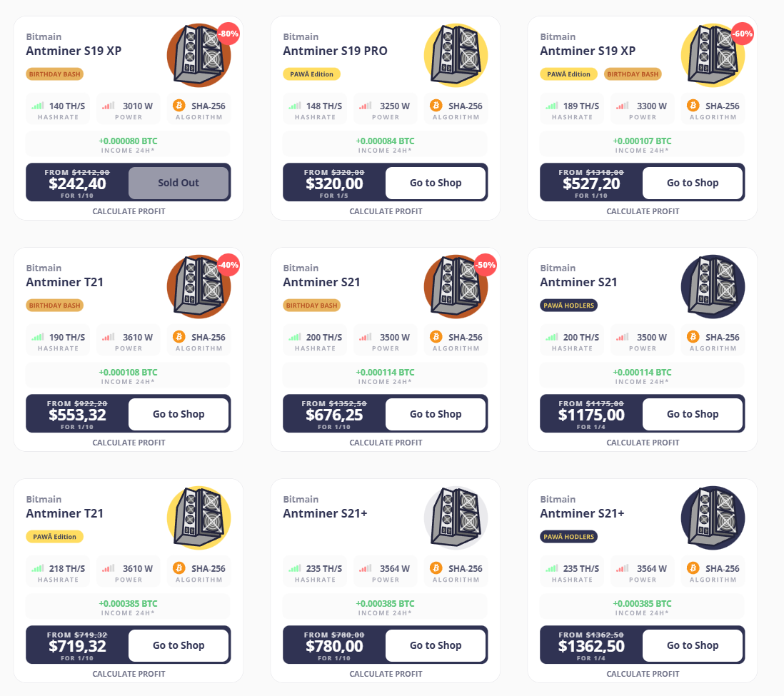Open Calculate Profit under $676,25 Antminer S21
Image resolution: width=784 pixels, height=696 pixels.
pyautogui.click(x=386, y=443)
